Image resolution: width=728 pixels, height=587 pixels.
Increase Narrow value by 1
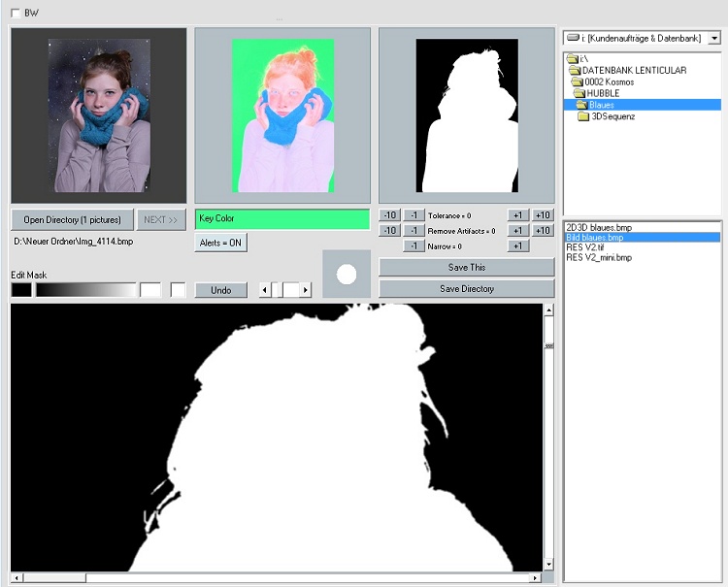pos(517,246)
